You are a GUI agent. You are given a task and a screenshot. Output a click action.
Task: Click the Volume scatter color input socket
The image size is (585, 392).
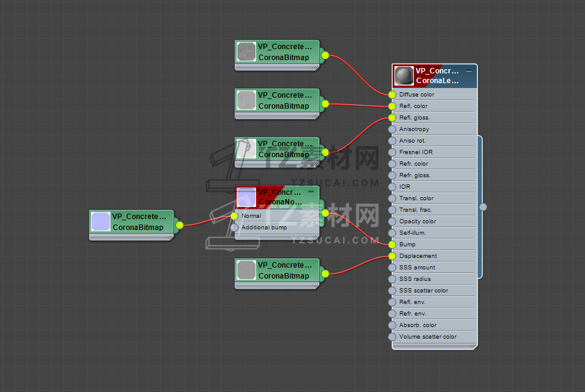392,337
